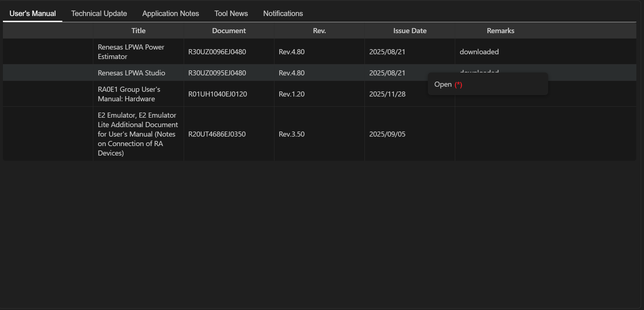Click the Document column header

tap(229, 31)
